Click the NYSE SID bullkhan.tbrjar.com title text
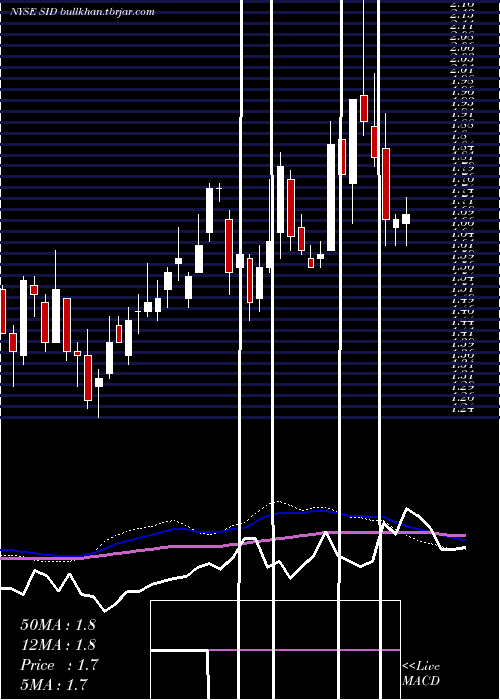The width and height of the screenshot is (500, 700). tap(83, 12)
